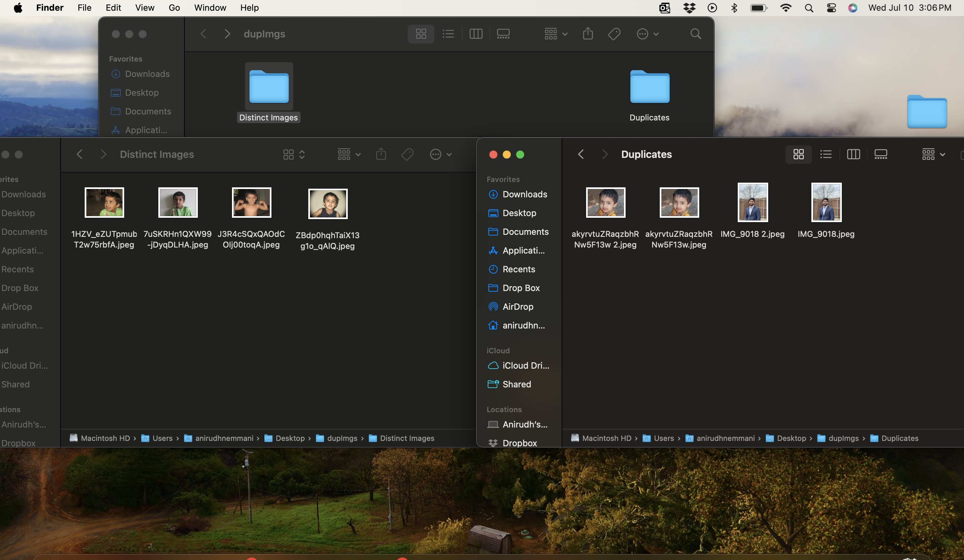Viewport: 964px width, 560px height.
Task: Switch Duplicates window to column view
Action: coord(853,155)
